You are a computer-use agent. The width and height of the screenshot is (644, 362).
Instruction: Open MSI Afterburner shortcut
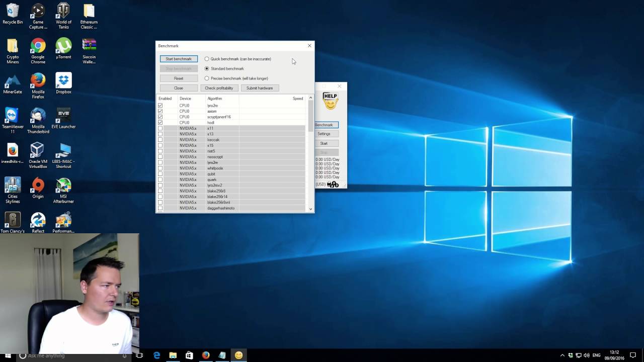coord(63,191)
